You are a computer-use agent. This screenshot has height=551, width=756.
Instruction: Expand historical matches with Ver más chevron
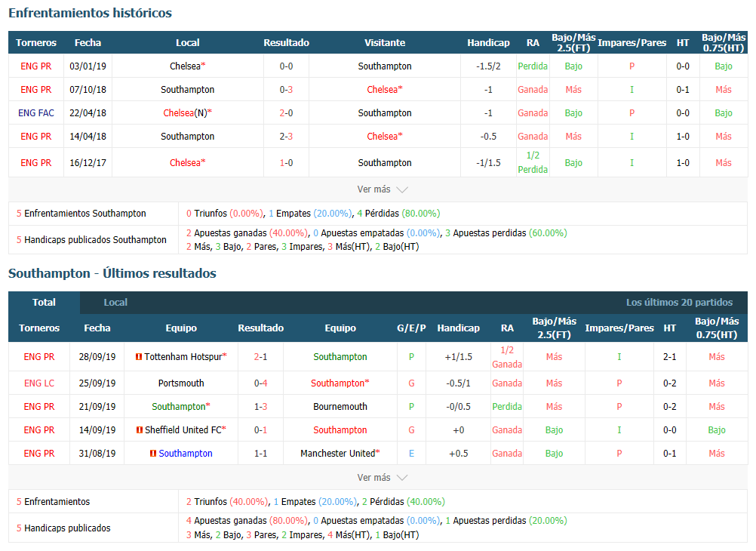401,189
